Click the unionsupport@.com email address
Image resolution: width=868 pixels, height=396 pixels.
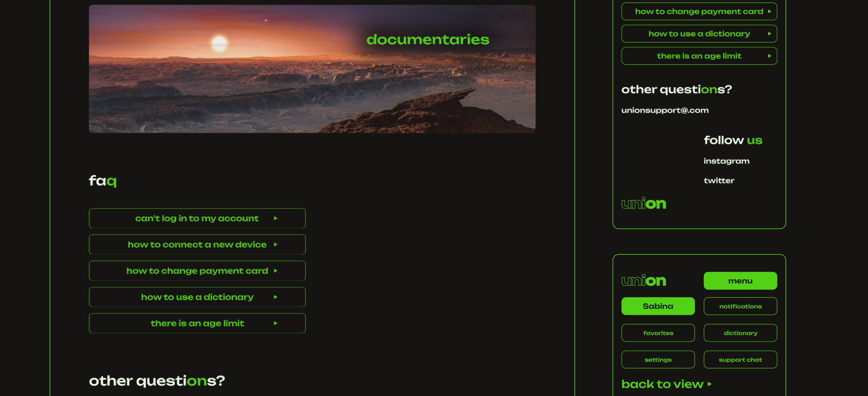(x=665, y=110)
